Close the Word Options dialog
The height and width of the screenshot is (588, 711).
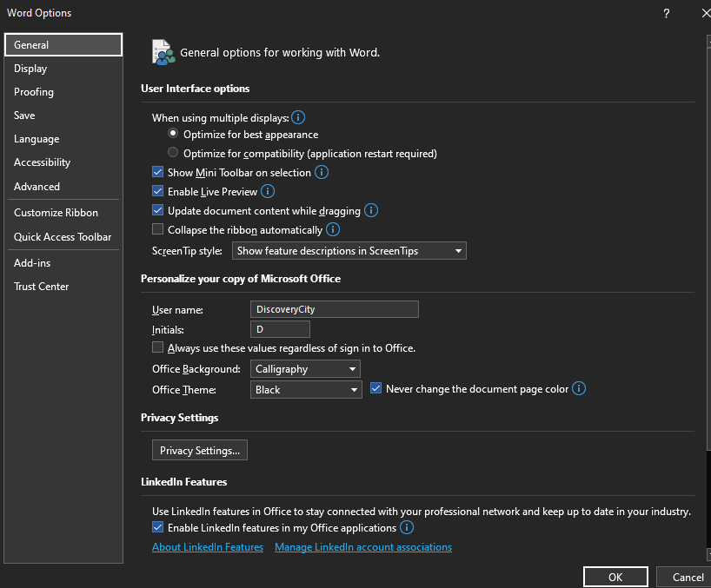pyautogui.click(x=706, y=13)
